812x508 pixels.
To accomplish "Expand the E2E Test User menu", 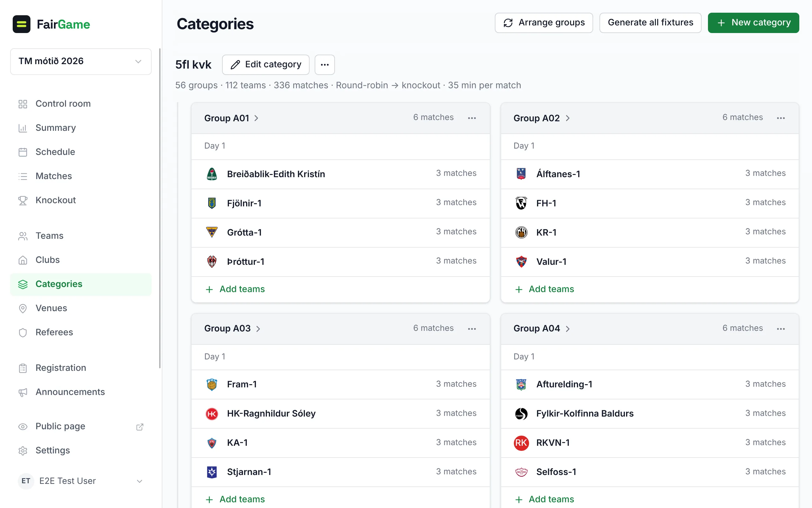I will [81, 481].
